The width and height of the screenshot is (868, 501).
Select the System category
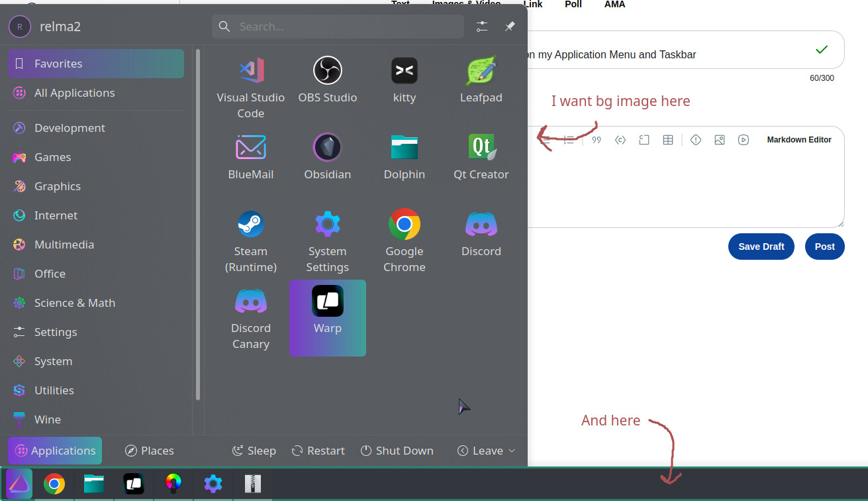(96, 361)
